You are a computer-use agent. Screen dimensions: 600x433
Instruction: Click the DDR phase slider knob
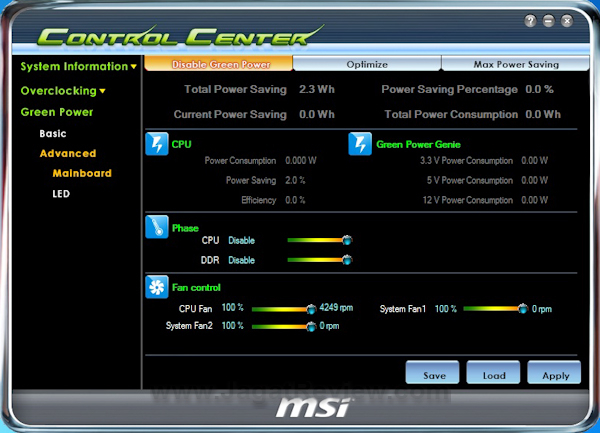(x=347, y=260)
